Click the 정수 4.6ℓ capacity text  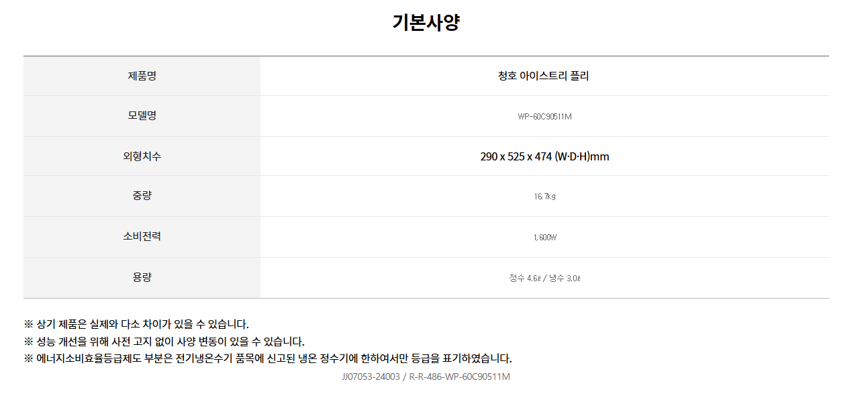pos(524,278)
